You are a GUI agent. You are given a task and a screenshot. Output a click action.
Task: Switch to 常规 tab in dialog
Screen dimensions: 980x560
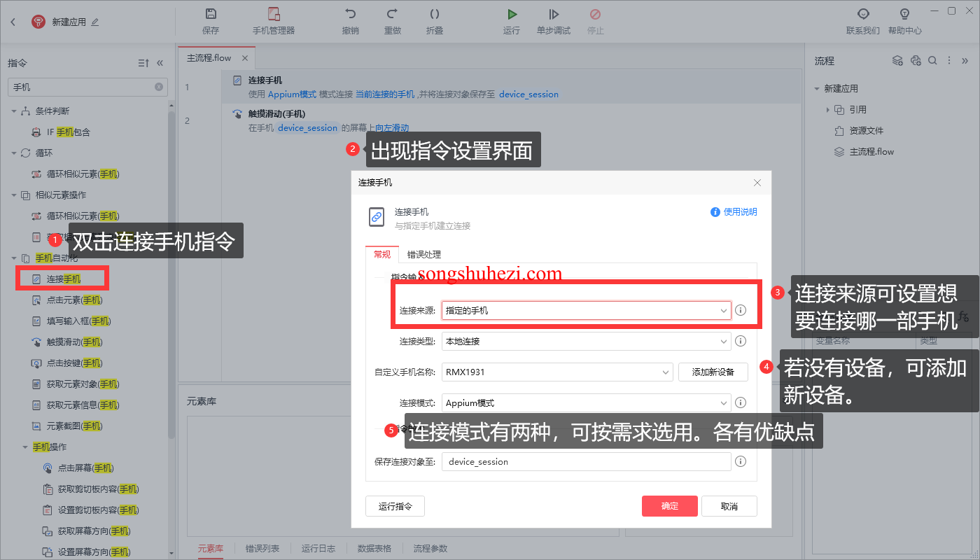[382, 255]
